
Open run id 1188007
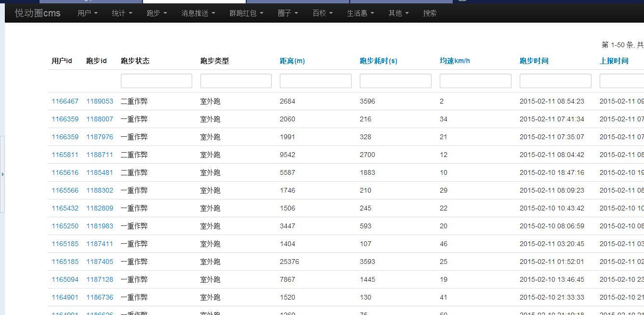100,119
